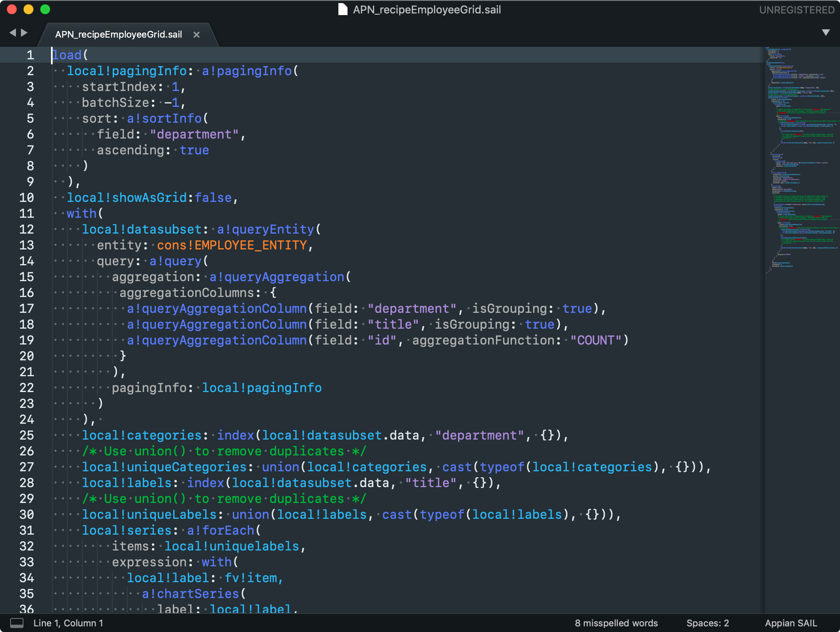
Task: Open the Appian SAIL syntax selector
Action: point(791,623)
